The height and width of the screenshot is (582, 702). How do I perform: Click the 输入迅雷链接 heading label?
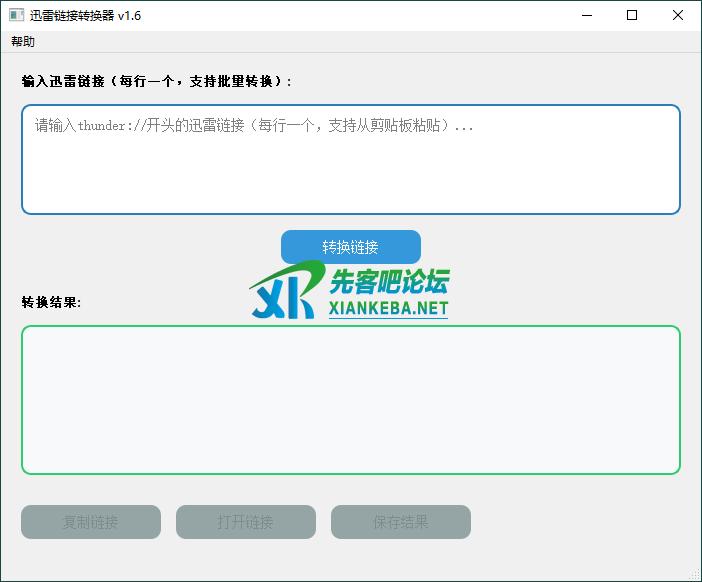click(x=156, y=81)
